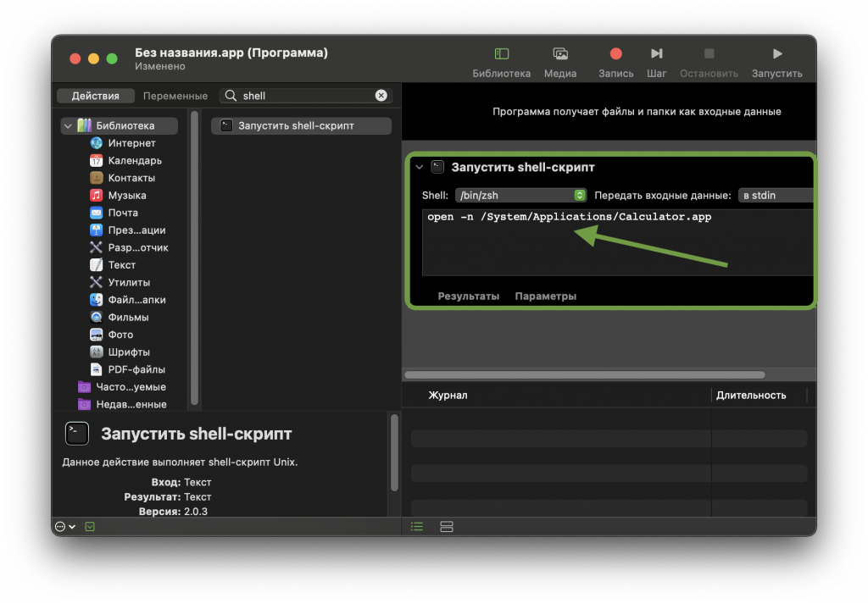868x604 pixels.
Task: Run workflow with Запустить play icon
Action: 776,54
